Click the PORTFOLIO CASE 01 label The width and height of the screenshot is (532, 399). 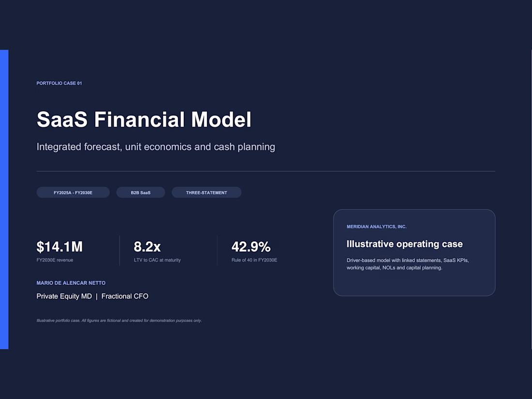[59, 83]
